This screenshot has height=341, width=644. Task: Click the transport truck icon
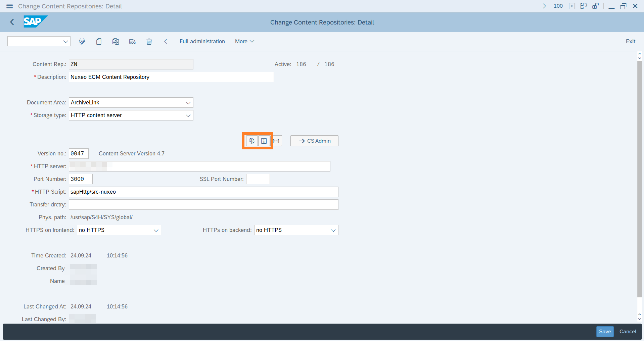click(132, 41)
